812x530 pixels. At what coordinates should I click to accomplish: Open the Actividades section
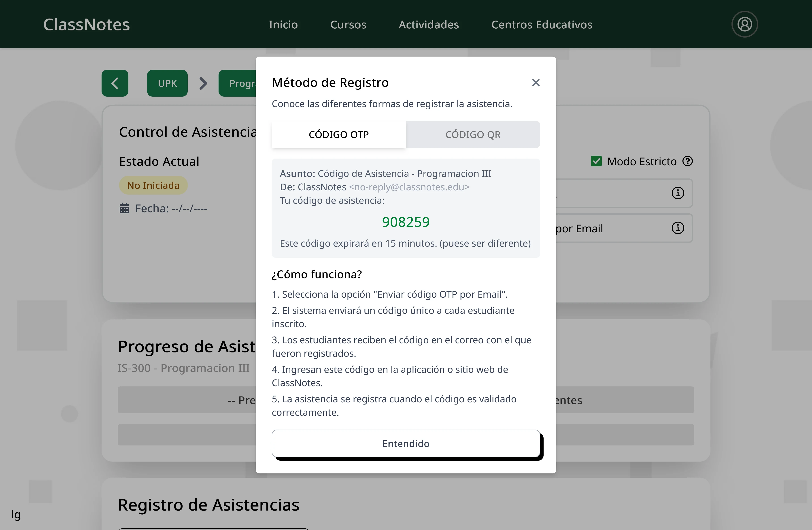tap(429, 24)
